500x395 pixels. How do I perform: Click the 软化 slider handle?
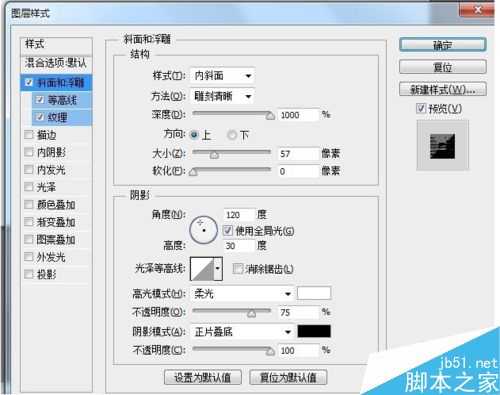pyautogui.click(x=193, y=172)
